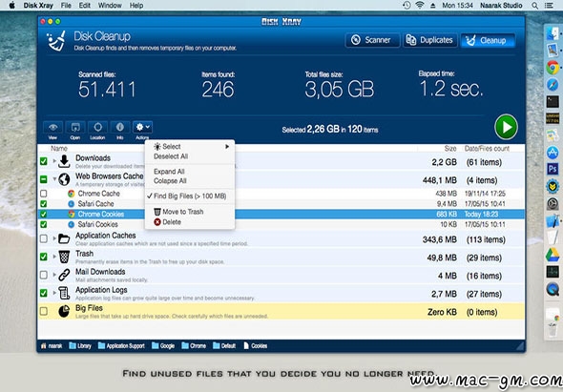Open the File menu
This screenshot has width=563, height=392.
66,6
